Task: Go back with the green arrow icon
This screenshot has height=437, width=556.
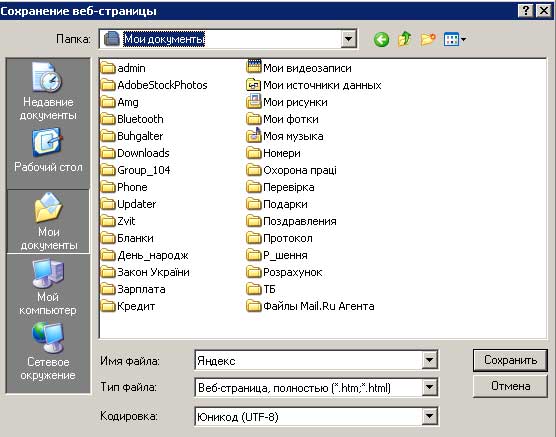Action: point(381,39)
